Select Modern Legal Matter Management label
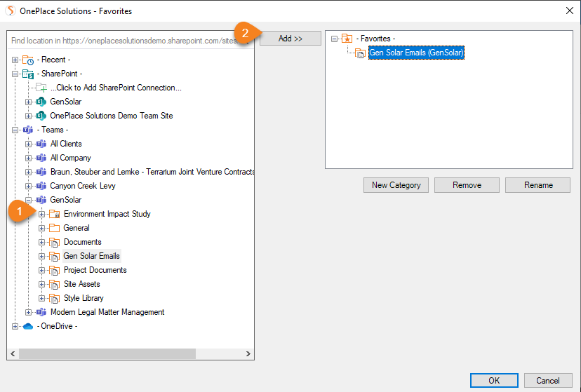This screenshot has height=392, width=581. (x=107, y=312)
